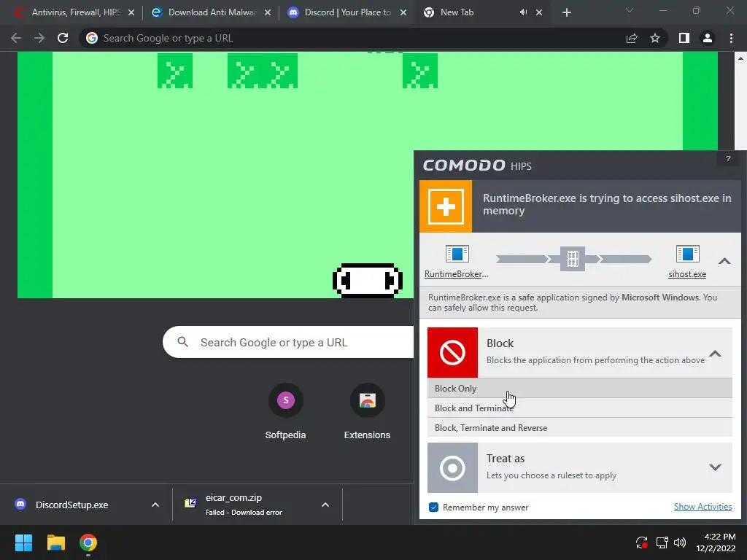Viewport: 747px width, 560px height.
Task: Click the page scrollbar up arrow
Action: 740,58
